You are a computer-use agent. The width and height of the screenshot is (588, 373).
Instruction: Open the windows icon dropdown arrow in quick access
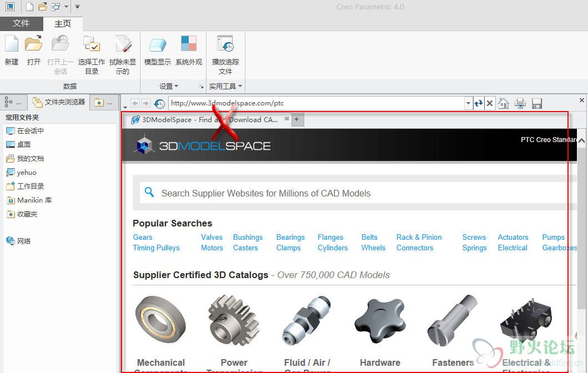[67, 7]
